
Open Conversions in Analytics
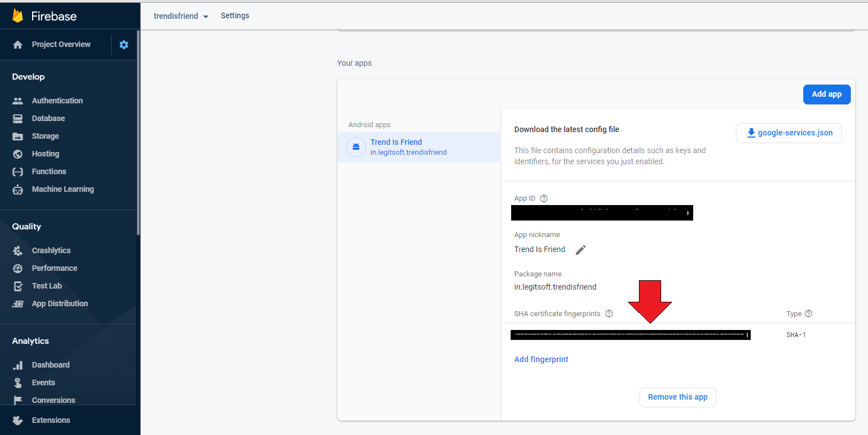pyautogui.click(x=53, y=400)
